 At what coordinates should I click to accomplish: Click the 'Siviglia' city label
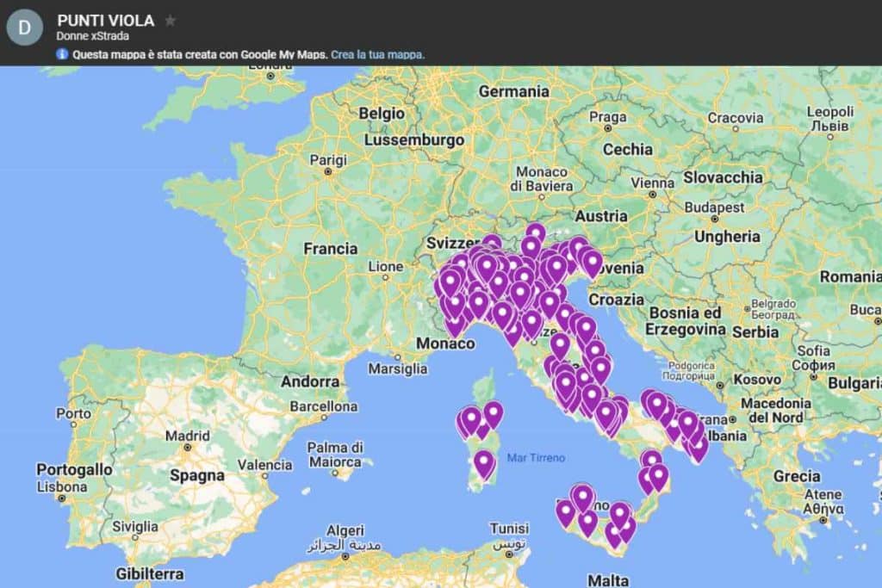(135, 527)
